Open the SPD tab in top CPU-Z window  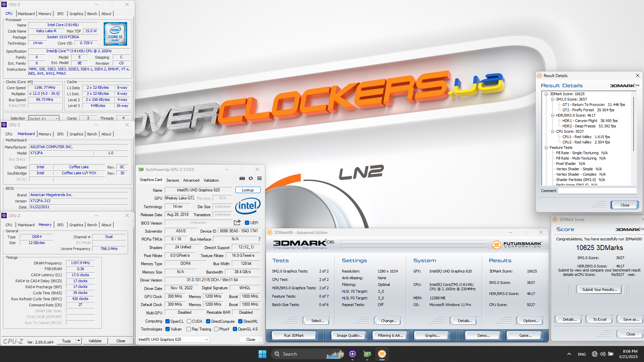coord(60,14)
